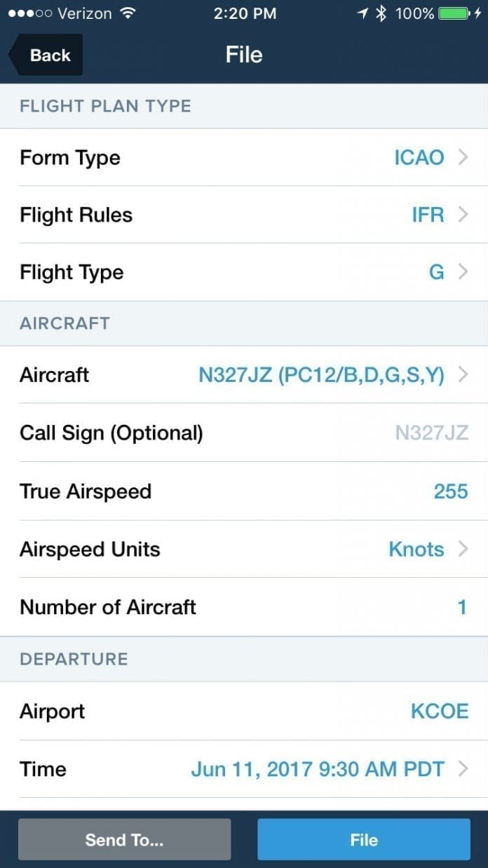The image size is (488, 868).
Task: Select the ICAO Form Type option
Action: (419, 157)
